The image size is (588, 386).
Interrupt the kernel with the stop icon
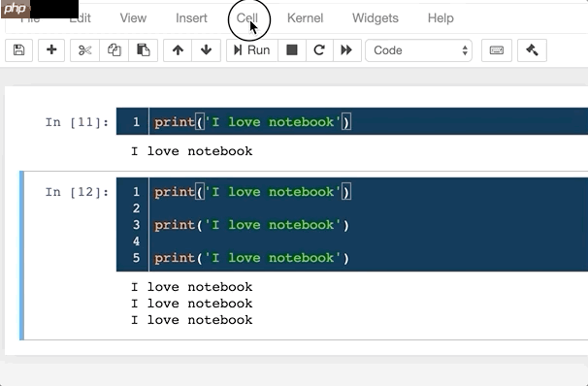tap(292, 50)
